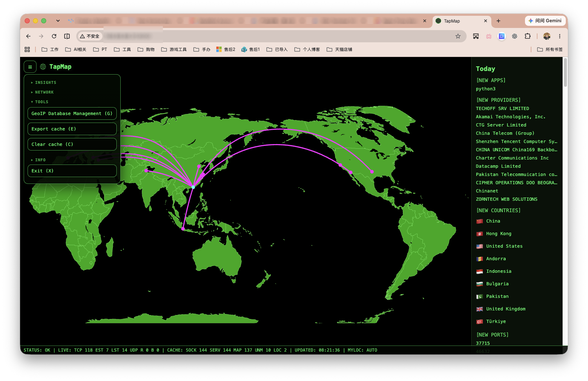Select Akamai Technologies, Inc. provider
The width and height of the screenshot is (588, 381).
coord(511,117)
